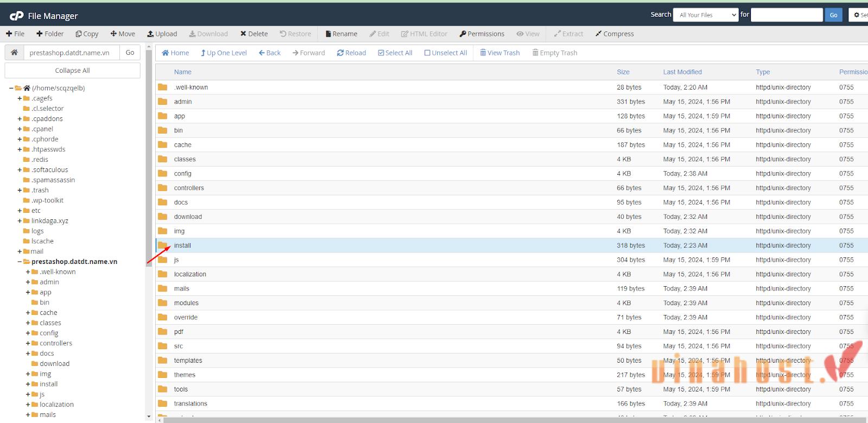
Task: Click the Back navigation button
Action: click(x=270, y=53)
